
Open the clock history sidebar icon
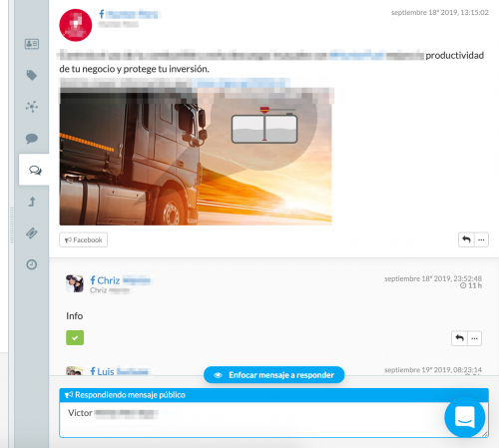(x=32, y=264)
